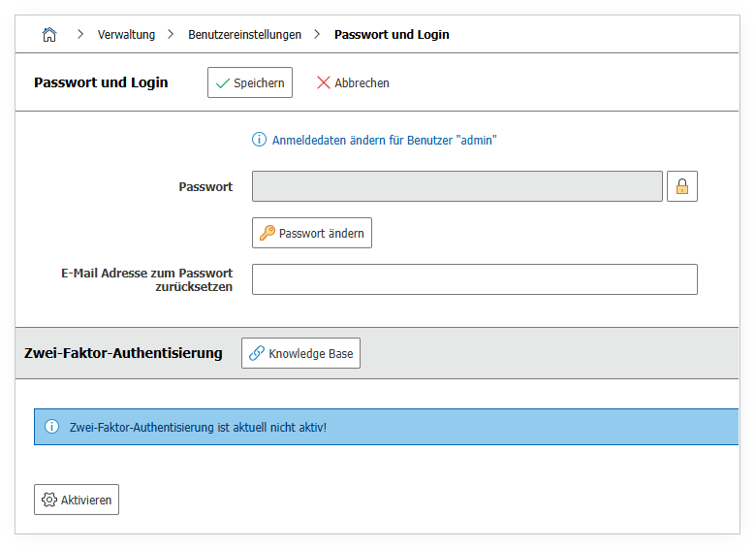Click the info icon next to "Anmeldedaten ändern"
The image size is (756, 550).
click(x=259, y=140)
